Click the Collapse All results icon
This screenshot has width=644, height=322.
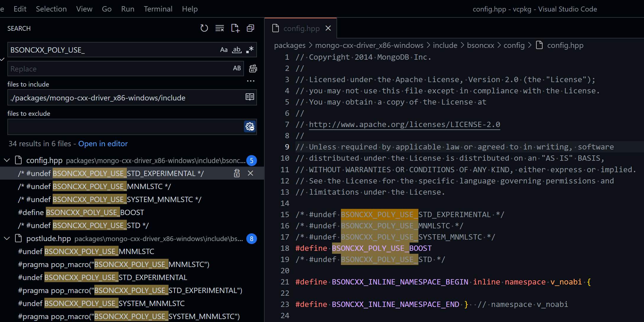[x=250, y=28]
